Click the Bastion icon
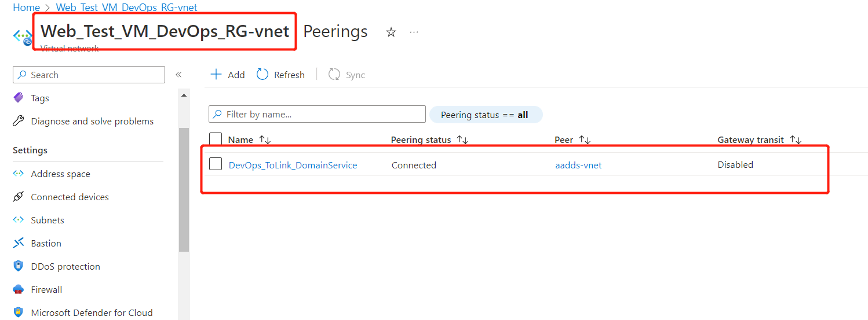The width and height of the screenshot is (868, 320). (x=19, y=243)
